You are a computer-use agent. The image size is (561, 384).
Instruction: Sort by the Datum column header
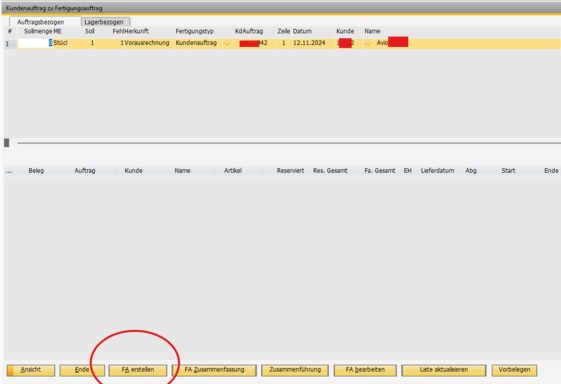pos(302,31)
